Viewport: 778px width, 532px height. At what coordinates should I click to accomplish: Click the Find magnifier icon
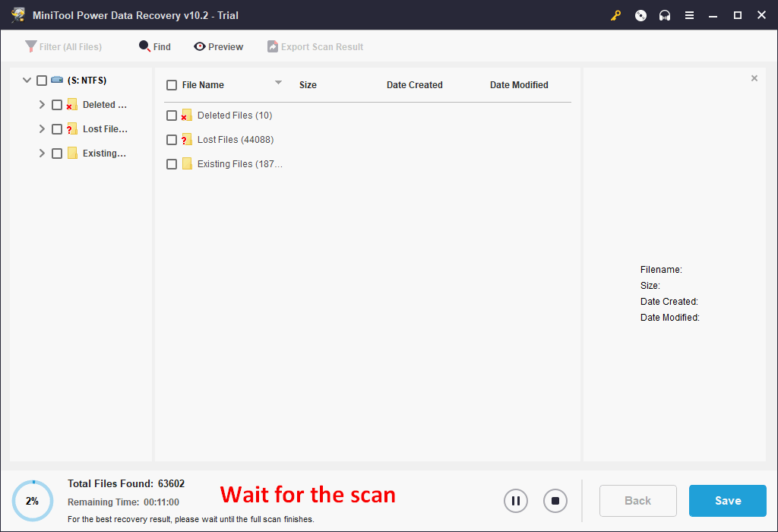coord(144,46)
